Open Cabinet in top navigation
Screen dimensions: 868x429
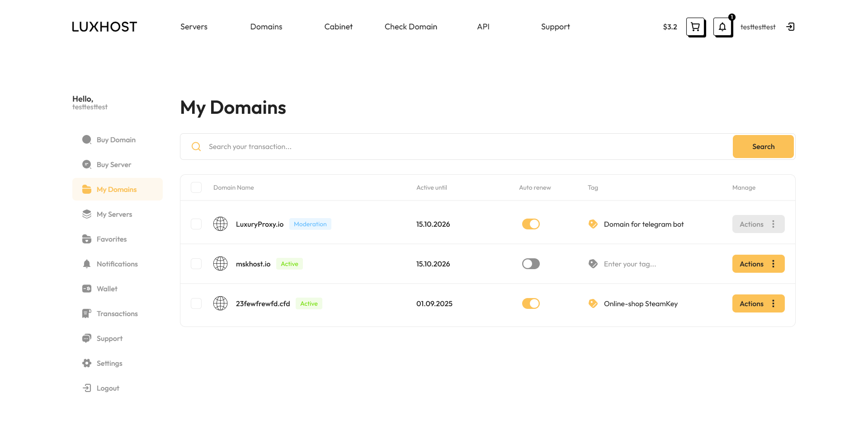point(339,27)
